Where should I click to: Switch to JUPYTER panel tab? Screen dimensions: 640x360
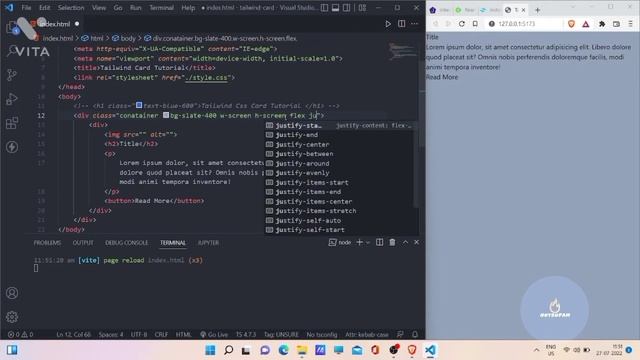(208, 243)
